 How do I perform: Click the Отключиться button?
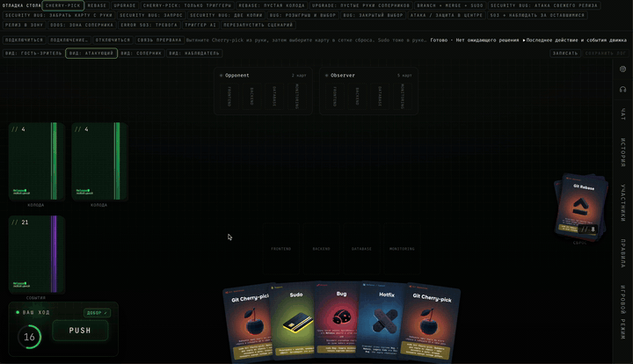click(x=113, y=40)
